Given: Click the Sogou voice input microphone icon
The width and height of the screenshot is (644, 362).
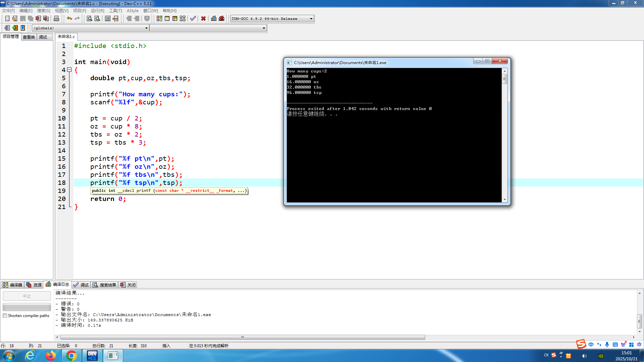Looking at the screenshot, I should [x=607, y=345].
